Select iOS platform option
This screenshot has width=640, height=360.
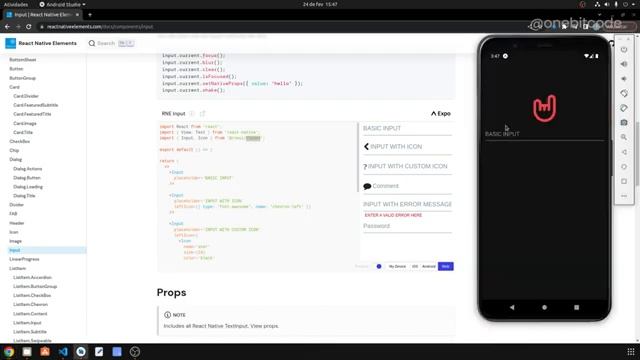[415, 266]
